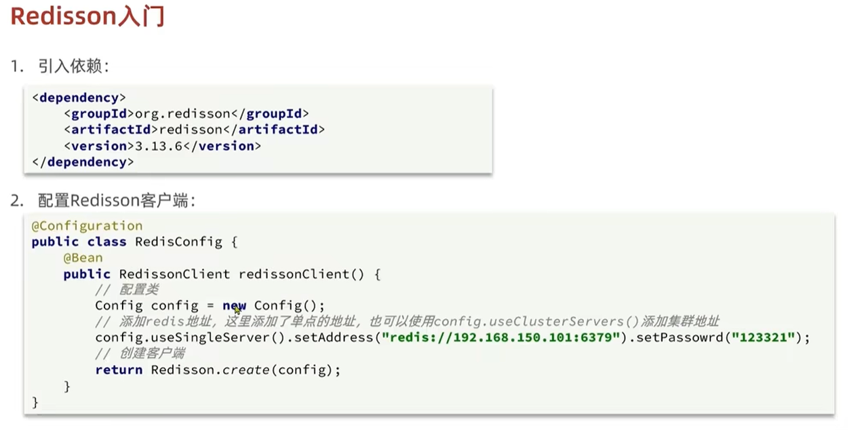Click the 配置类 comment line
The width and height of the screenshot is (868, 433).
126,290
